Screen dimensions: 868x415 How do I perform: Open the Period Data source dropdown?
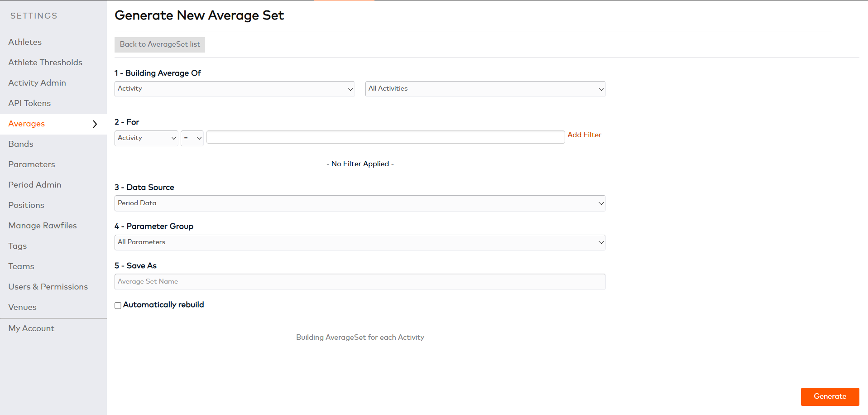tap(360, 203)
